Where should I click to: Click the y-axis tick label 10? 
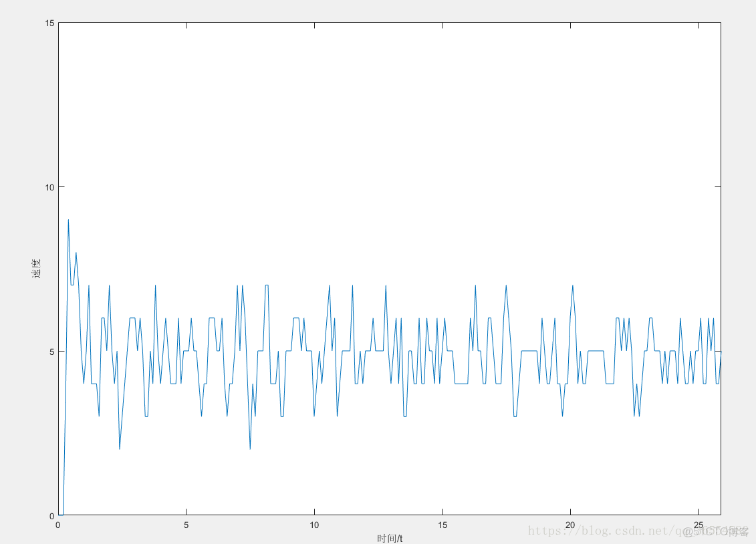(49, 187)
